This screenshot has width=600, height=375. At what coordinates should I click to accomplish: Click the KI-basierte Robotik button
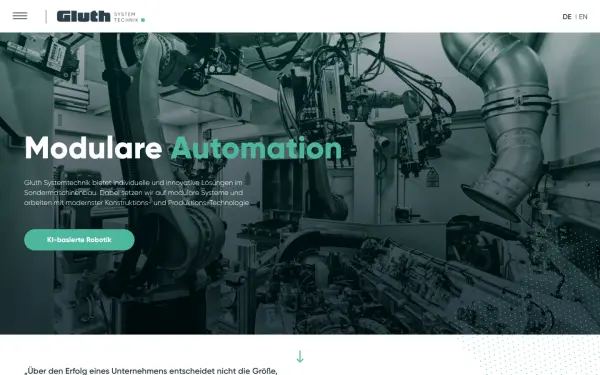[x=79, y=240]
